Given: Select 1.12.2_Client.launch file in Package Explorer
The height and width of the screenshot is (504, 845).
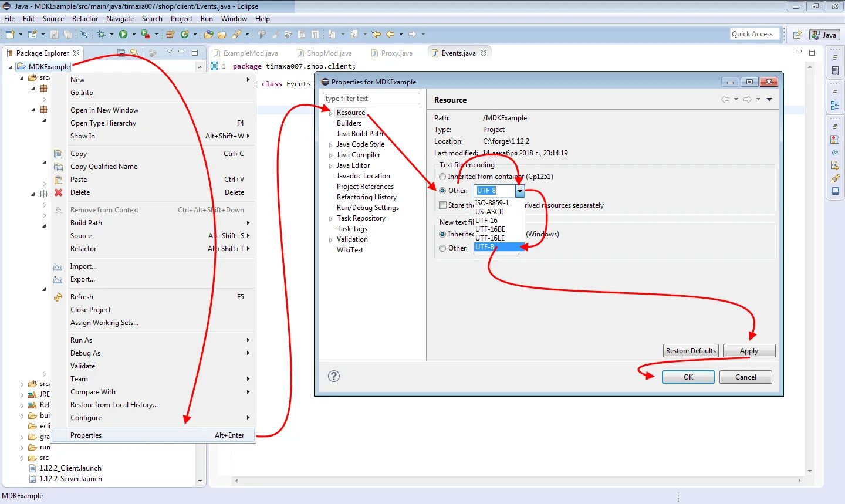Looking at the screenshot, I should point(70,468).
